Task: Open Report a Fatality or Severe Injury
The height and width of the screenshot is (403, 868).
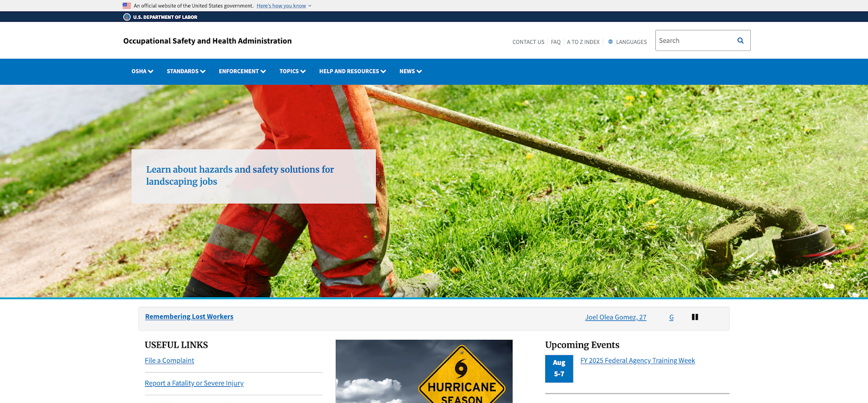Action: tap(194, 383)
